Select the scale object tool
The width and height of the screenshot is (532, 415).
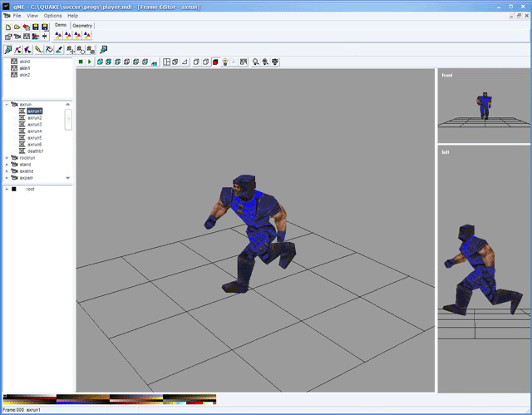91,50
